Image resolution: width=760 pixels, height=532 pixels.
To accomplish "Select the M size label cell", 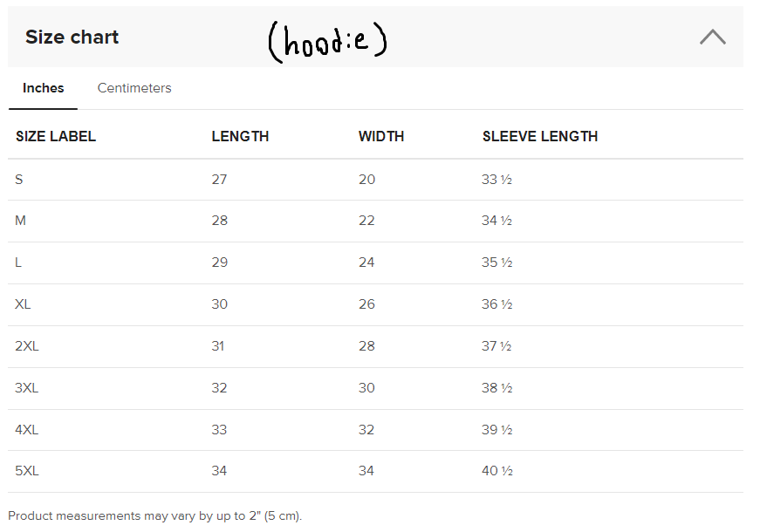I will point(21,221).
